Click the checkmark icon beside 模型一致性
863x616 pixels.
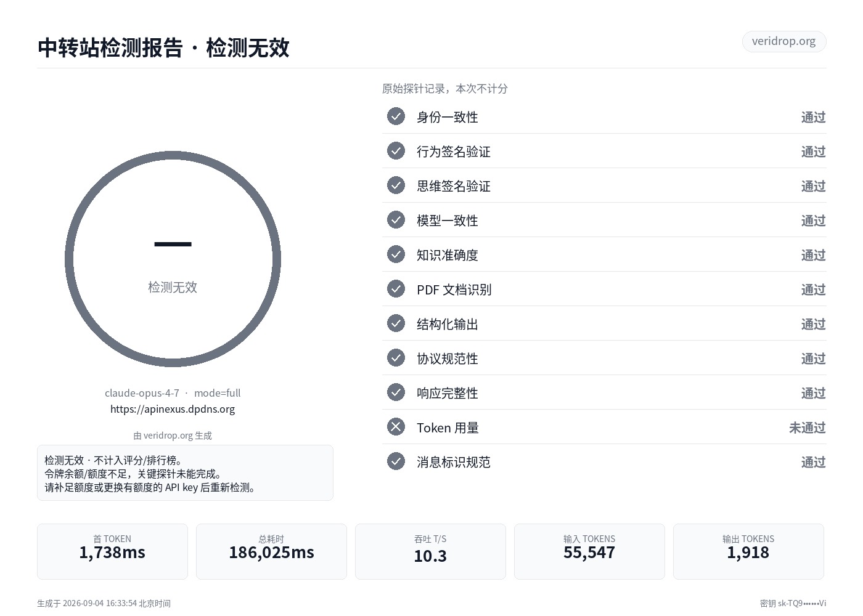[396, 220]
